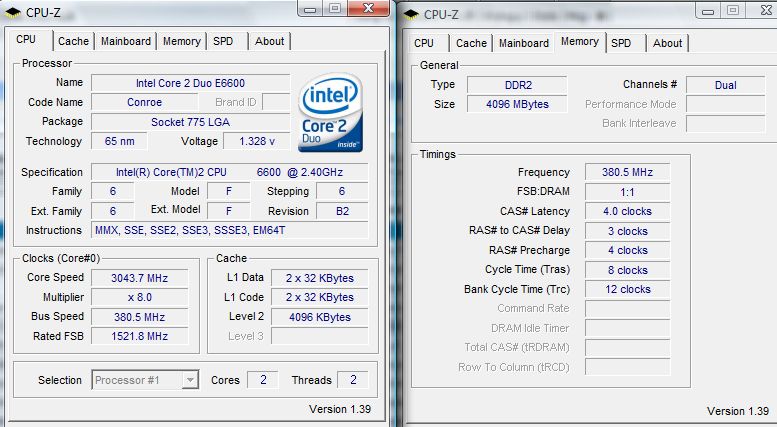
Task: Open the Processor #1 selection dropdown
Action: click(x=146, y=380)
